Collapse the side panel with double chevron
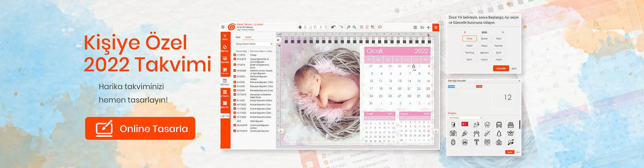 [278, 40]
